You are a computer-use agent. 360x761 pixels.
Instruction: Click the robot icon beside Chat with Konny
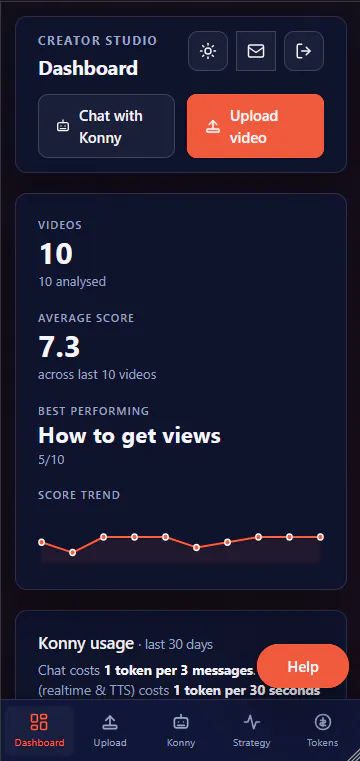tap(63, 127)
